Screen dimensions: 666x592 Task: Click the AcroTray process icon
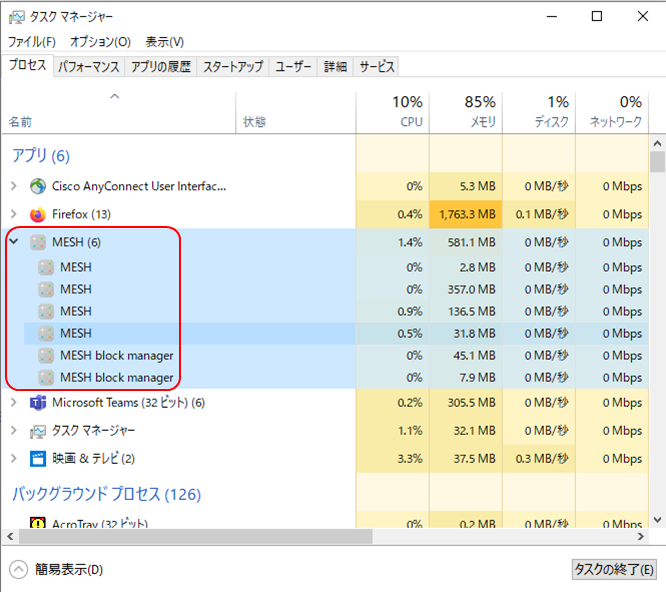(x=38, y=523)
